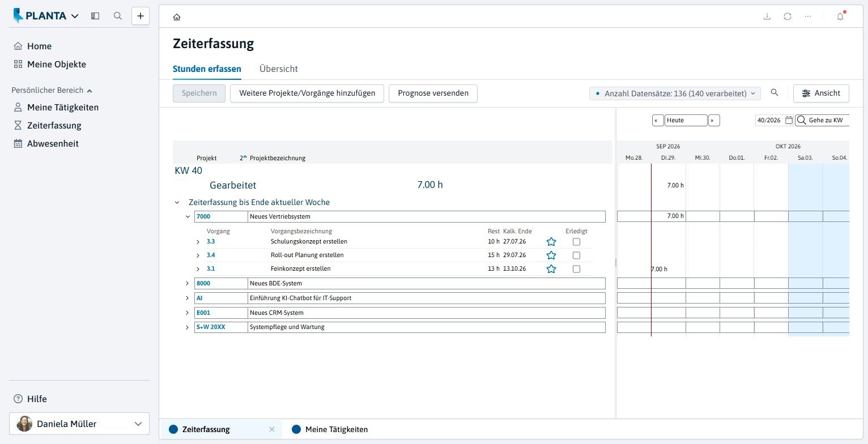868x444 pixels.
Task: Open the notifications bell
Action: 840,16
